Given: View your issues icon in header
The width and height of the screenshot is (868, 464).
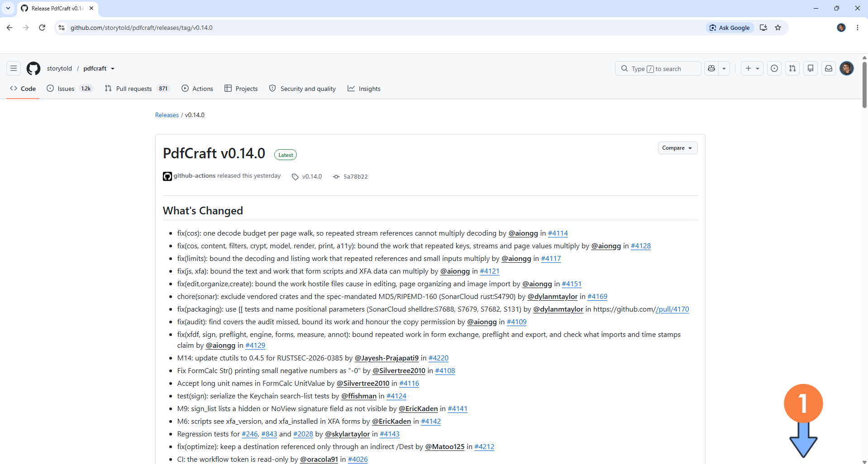Looking at the screenshot, I should 774,68.
